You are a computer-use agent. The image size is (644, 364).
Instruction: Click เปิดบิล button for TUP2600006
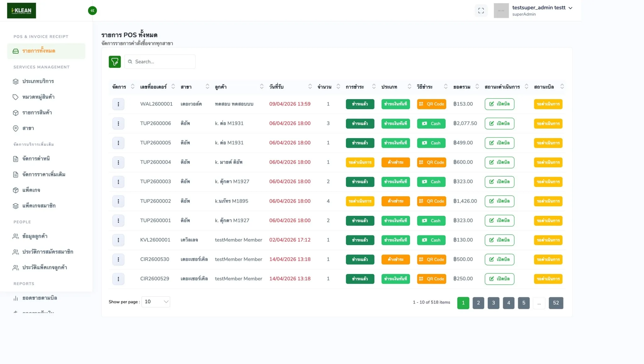pos(499,124)
